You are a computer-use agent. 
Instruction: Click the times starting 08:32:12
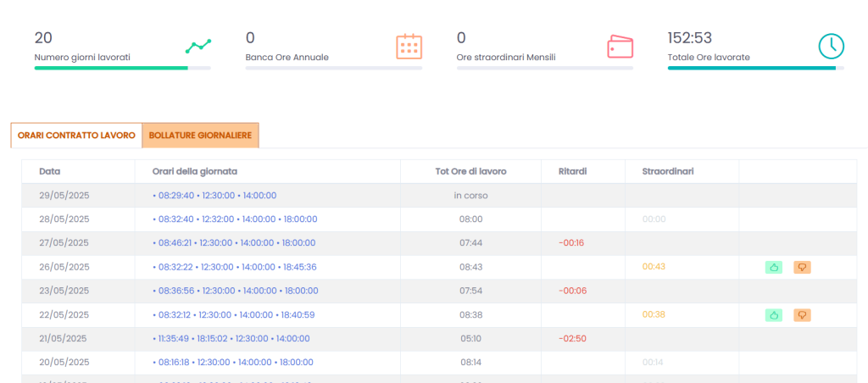coord(234,315)
